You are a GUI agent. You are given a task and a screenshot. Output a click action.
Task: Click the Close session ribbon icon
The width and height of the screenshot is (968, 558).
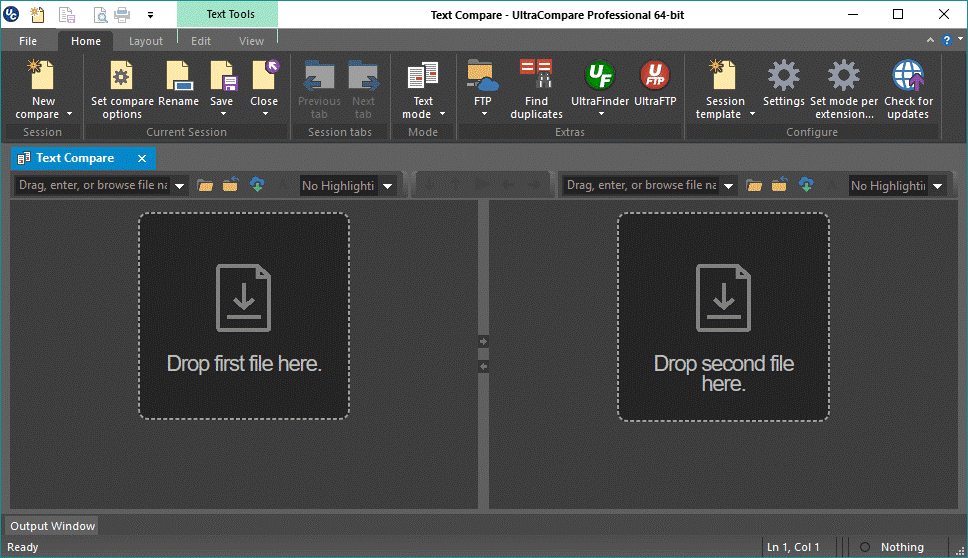264,75
